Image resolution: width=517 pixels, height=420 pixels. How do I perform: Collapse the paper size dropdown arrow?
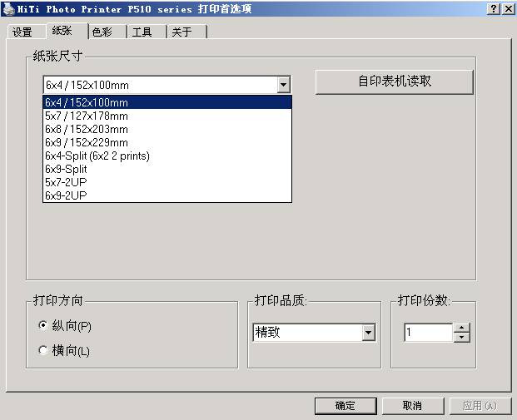[x=283, y=85]
